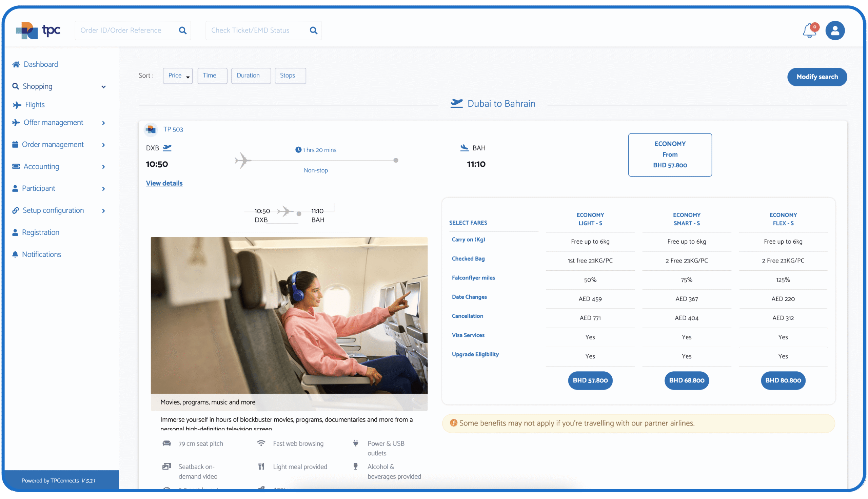Sort flights by Time
The image size is (868, 499).
pyautogui.click(x=212, y=76)
